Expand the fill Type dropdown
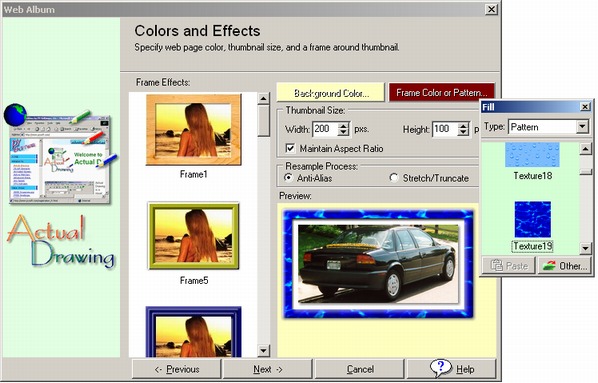Screen dimensions: 598x383 point(582,127)
